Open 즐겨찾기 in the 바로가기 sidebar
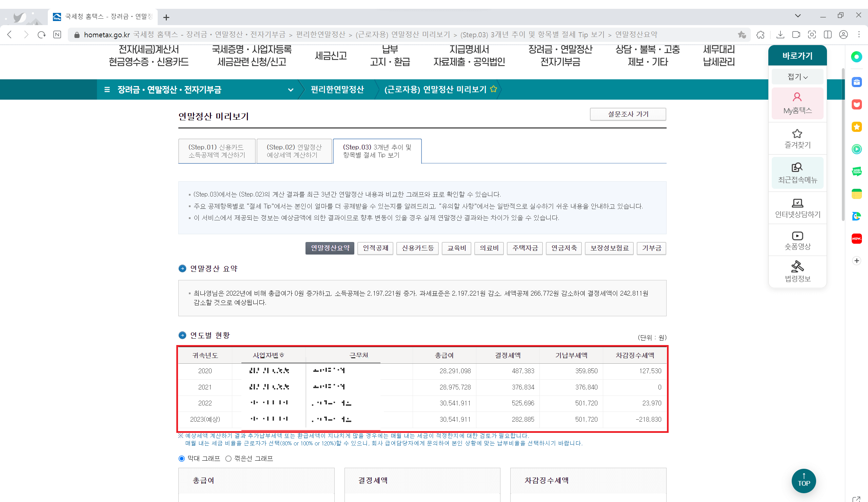This screenshot has width=868, height=502. [797, 138]
